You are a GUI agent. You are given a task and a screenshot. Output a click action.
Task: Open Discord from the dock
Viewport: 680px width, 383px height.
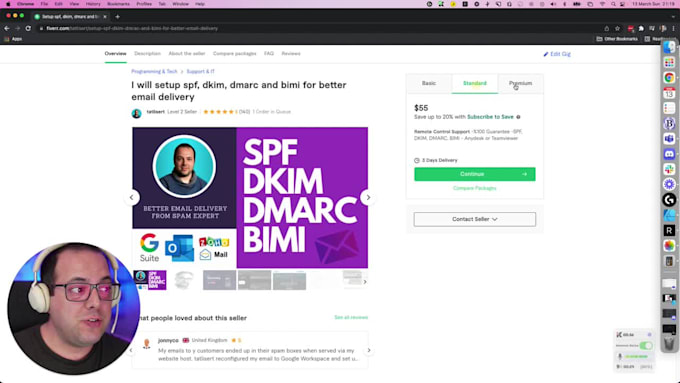point(669,154)
